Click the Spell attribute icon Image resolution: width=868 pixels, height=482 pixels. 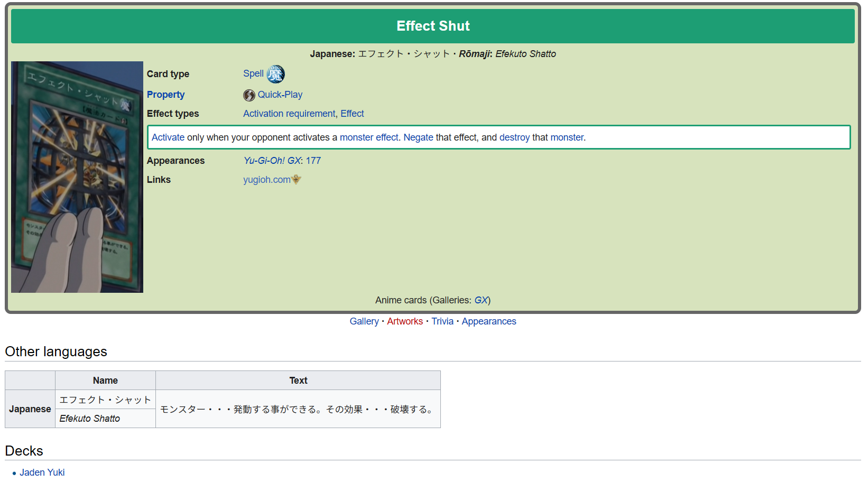click(x=275, y=74)
